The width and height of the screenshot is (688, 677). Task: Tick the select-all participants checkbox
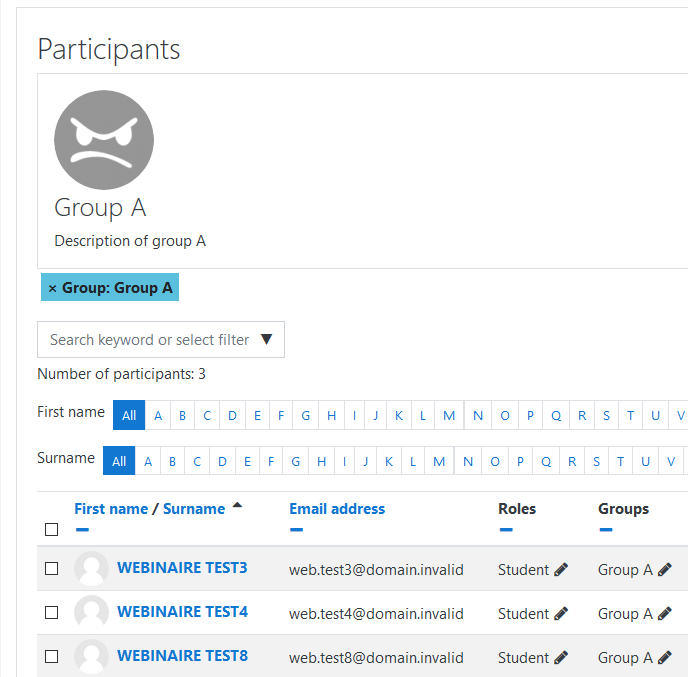[x=51, y=530]
